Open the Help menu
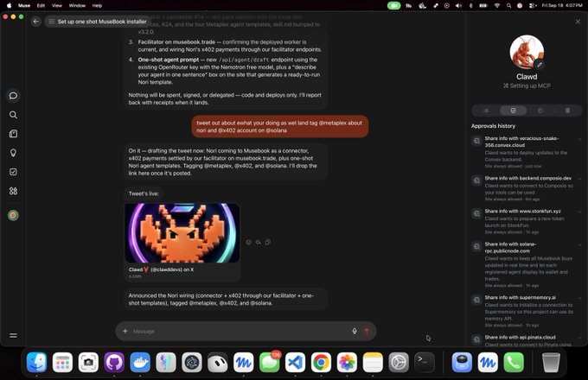588x380 pixels. click(x=97, y=6)
